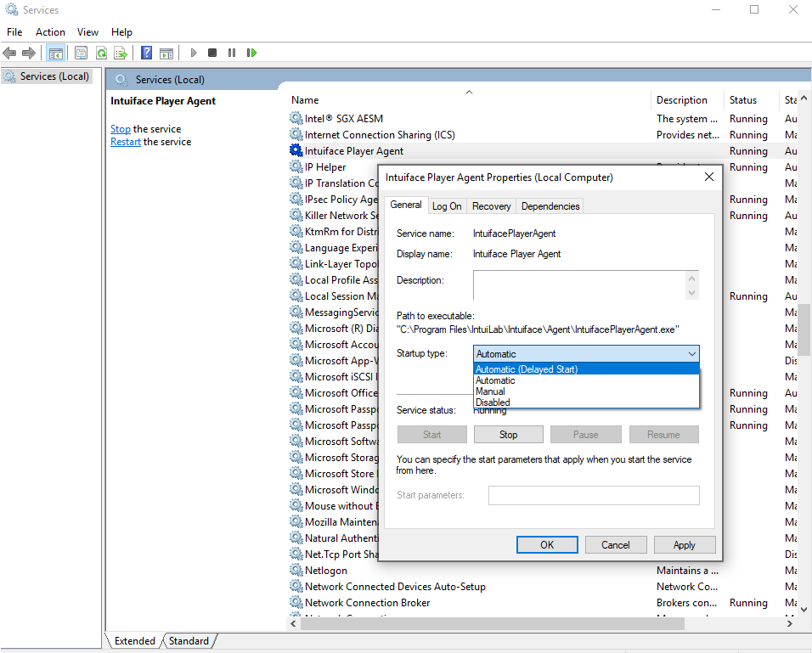Click the vertical scrollbar up arrow
The width and height of the screenshot is (812, 653).
tap(804, 98)
